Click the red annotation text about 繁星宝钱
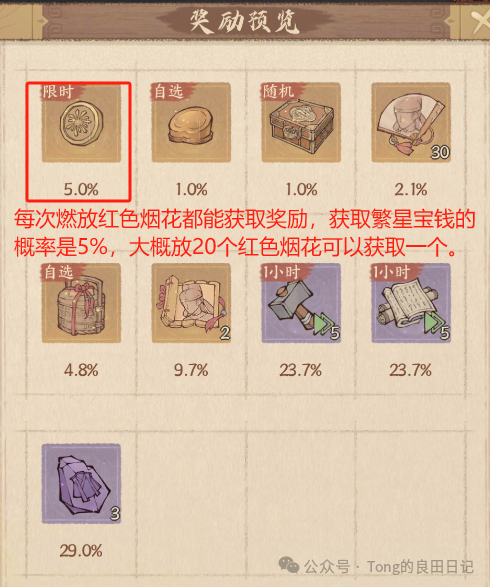490x587 pixels. tap(244, 233)
